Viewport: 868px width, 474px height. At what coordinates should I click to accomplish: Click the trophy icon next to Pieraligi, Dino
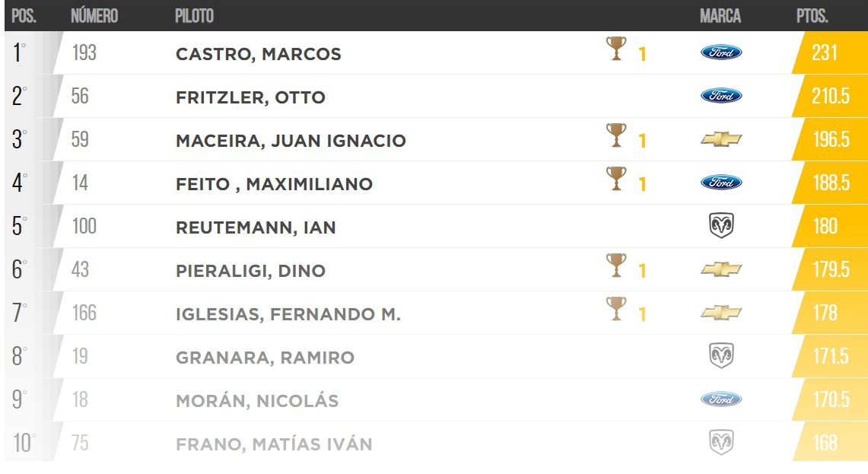point(616,266)
